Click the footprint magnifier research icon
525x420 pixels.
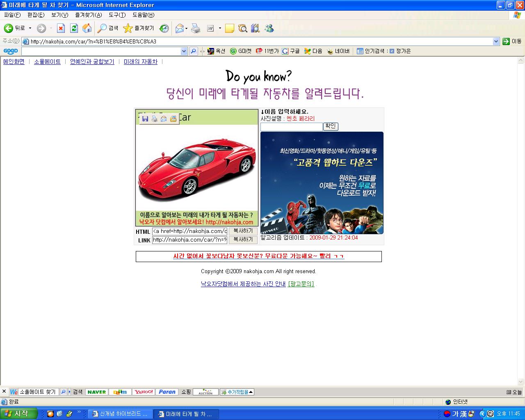coord(243,28)
